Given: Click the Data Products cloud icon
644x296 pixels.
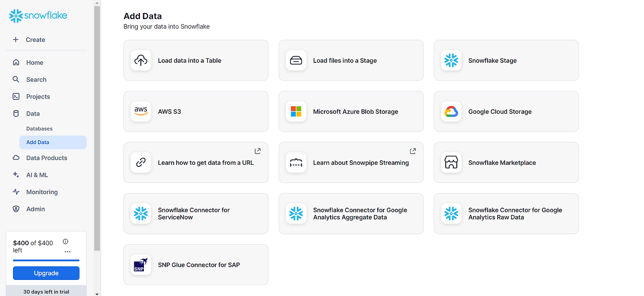Looking at the screenshot, I should point(16,158).
